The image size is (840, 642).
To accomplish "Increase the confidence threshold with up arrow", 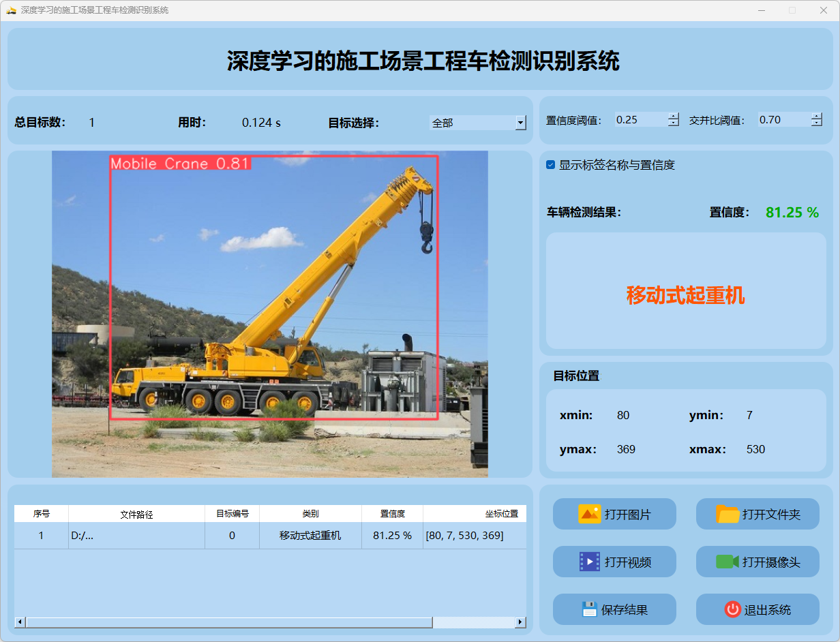I will tap(674, 116).
